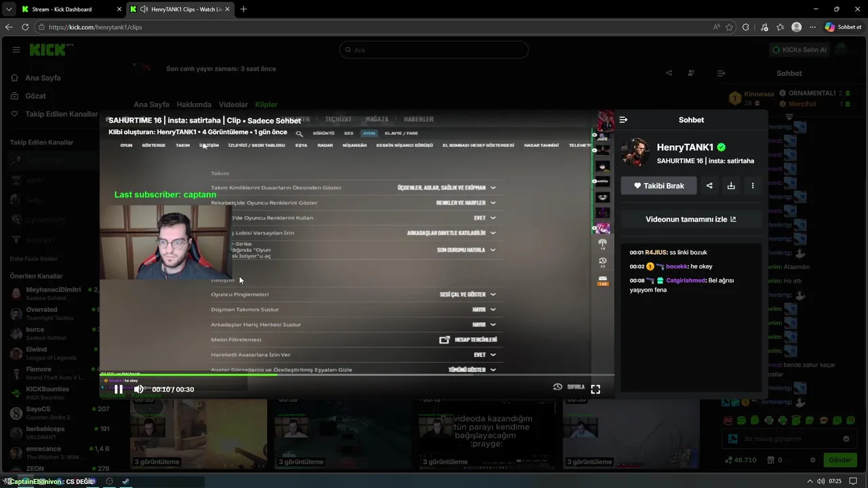Open a new browser tab

click(243, 9)
